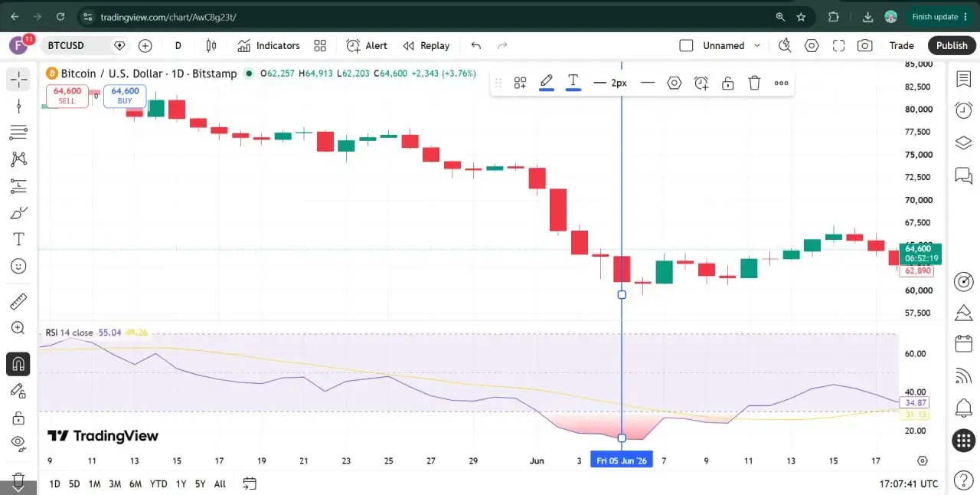The height and width of the screenshot is (495, 980).
Task: Open the Trade panel
Action: pos(901,46)
